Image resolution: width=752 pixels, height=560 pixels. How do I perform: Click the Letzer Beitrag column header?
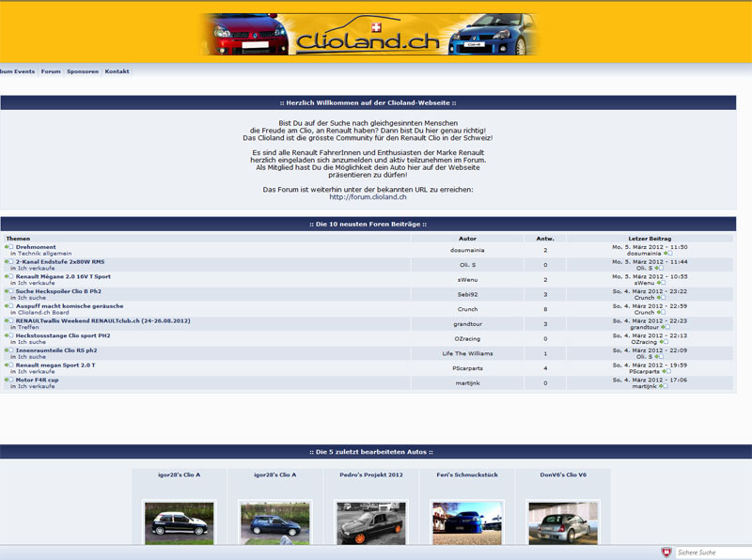(650, 239)
